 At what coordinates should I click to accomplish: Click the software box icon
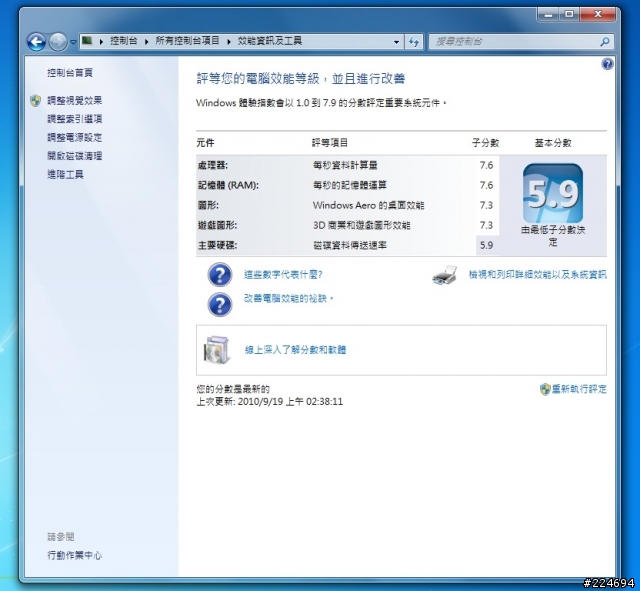point(217,350)
